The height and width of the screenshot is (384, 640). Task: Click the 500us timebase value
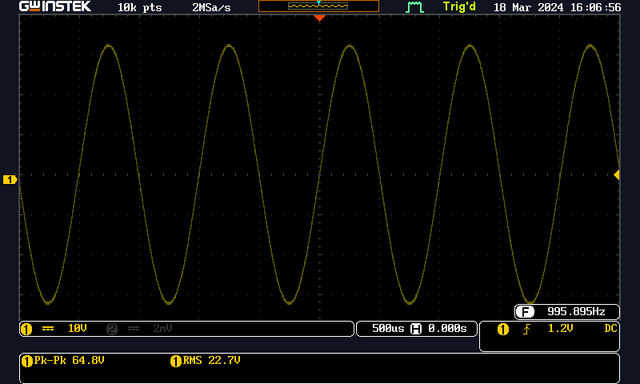tap(388, 329)
